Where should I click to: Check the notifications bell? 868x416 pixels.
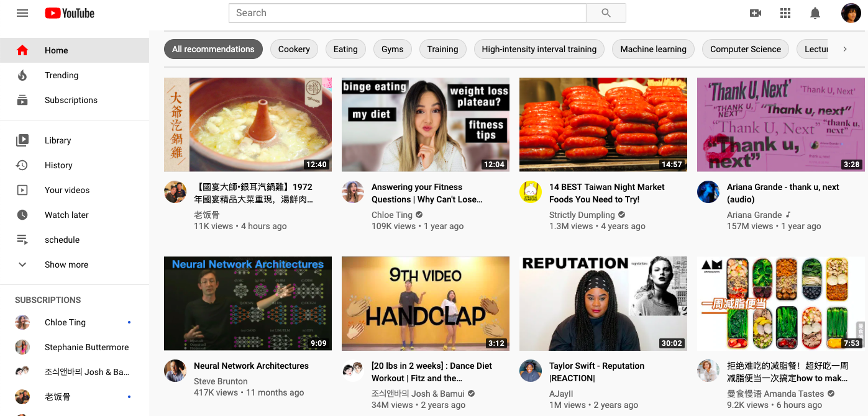[815, 13]
